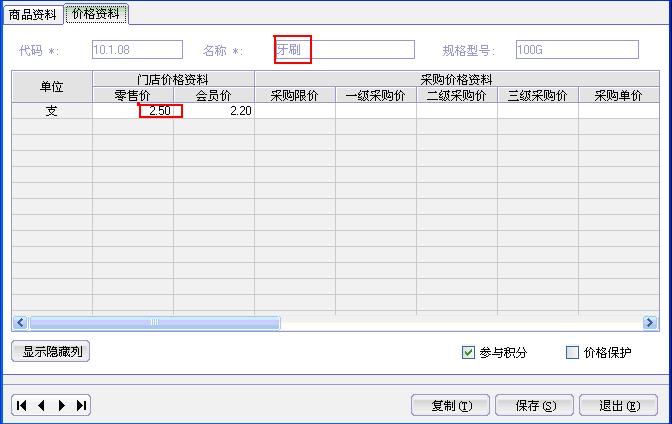
Task: Click the 名称 field containing 牙刷
Action: [x=345, y=50]
